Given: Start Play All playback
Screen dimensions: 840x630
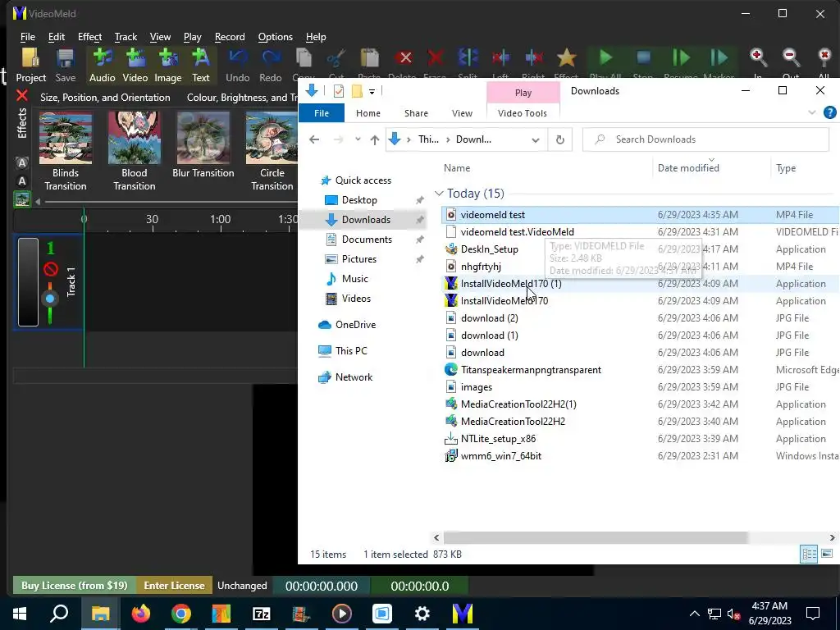Looking at the screenshot, I should pos(605,58).
